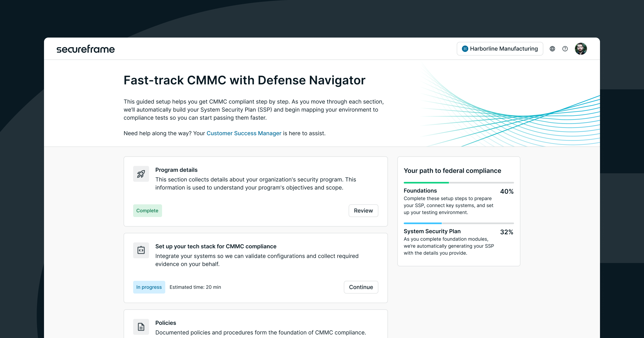Viewport: 644px width, 338px height.
Task: Click the tech stack code icon
Action: click(141, 250)
